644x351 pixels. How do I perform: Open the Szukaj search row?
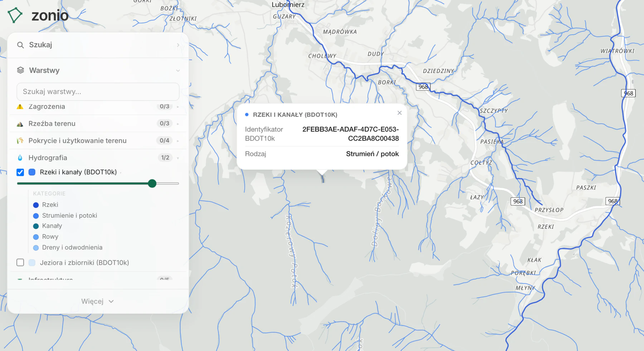pos(98,45)
